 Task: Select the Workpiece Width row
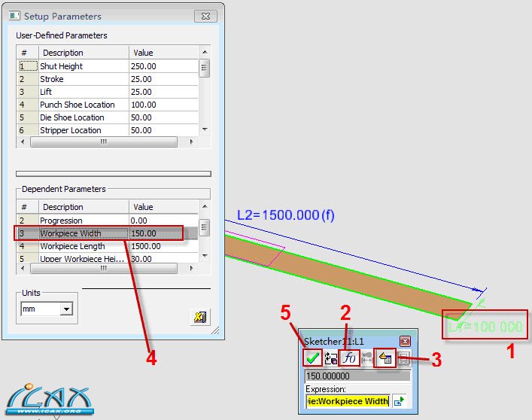107,233
